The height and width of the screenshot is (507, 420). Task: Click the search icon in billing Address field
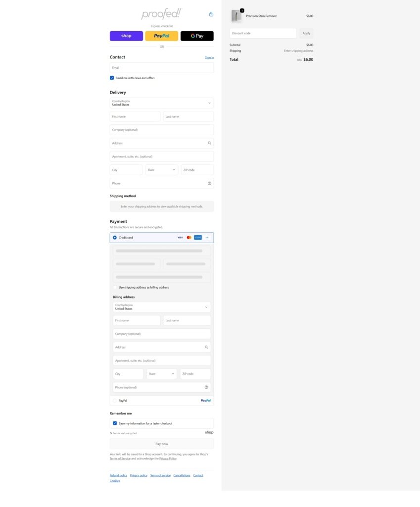[206, 347]
